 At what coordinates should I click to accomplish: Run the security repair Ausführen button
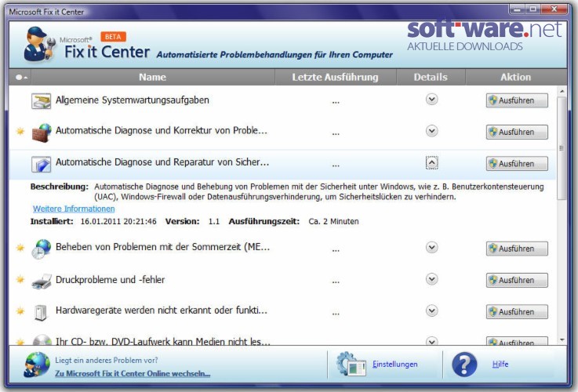click(517, 164)
